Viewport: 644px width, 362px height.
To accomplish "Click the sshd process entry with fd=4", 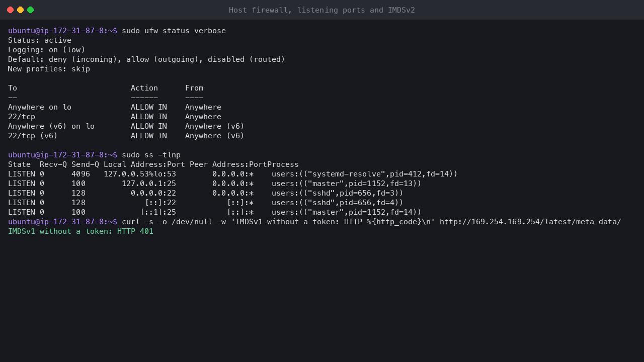I will click(338, 203).
